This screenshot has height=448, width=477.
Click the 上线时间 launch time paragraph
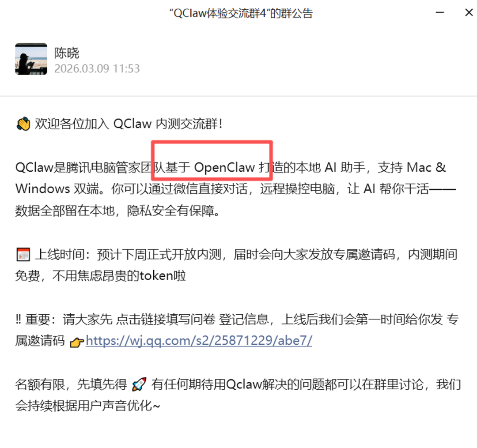point(236,265)
